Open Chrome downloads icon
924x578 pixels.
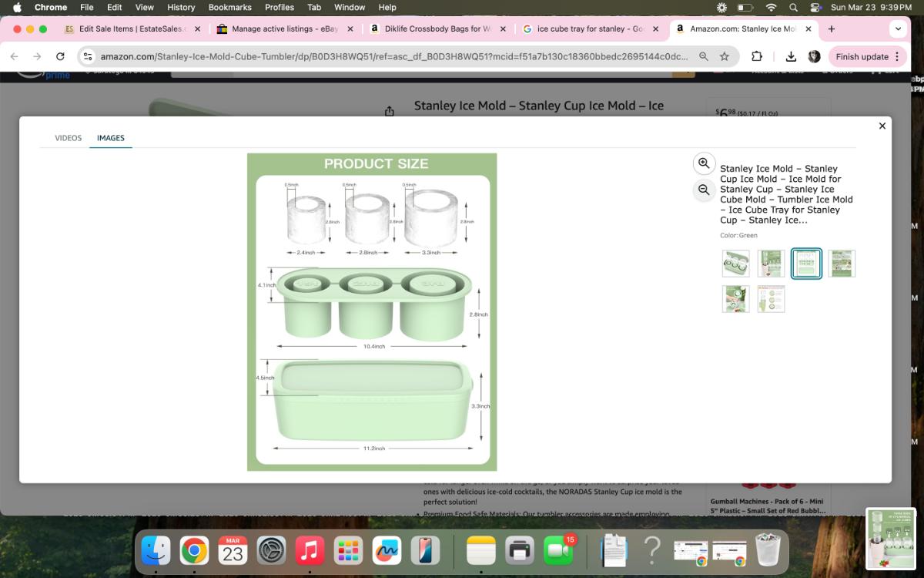click(791, 56)
